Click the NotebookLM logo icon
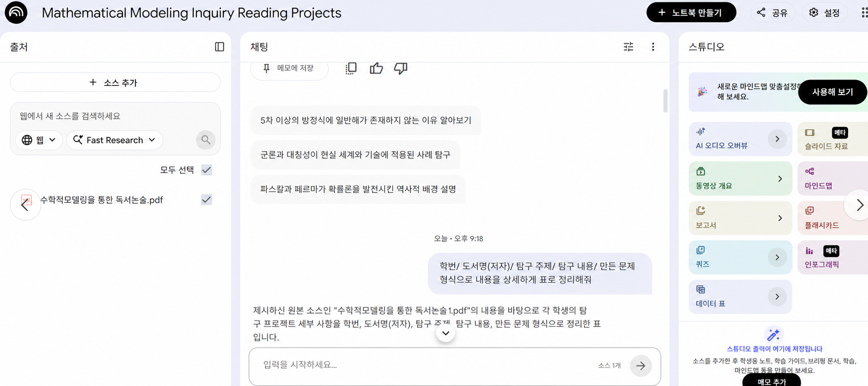Screen dimensions: 868x386 (16, 12)
